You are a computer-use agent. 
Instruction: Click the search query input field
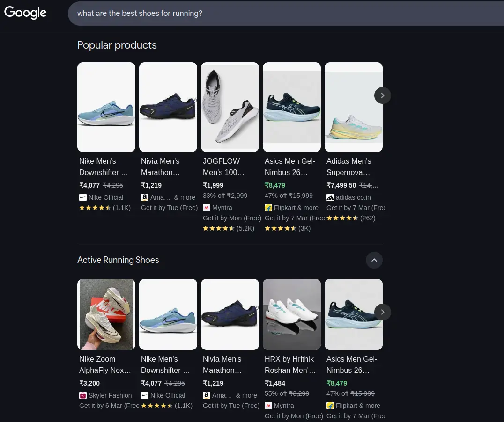281,14
